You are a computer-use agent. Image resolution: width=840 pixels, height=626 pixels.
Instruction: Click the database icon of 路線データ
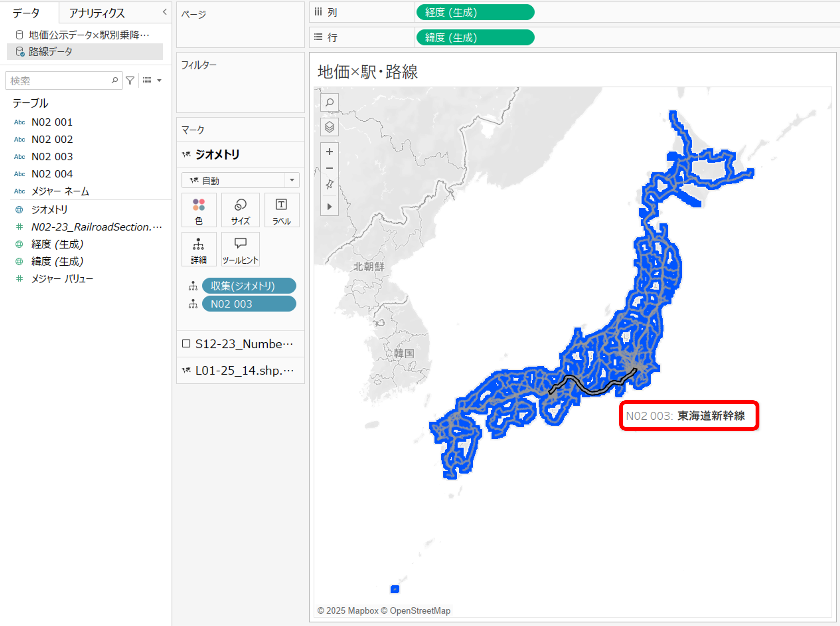[20, 52]
